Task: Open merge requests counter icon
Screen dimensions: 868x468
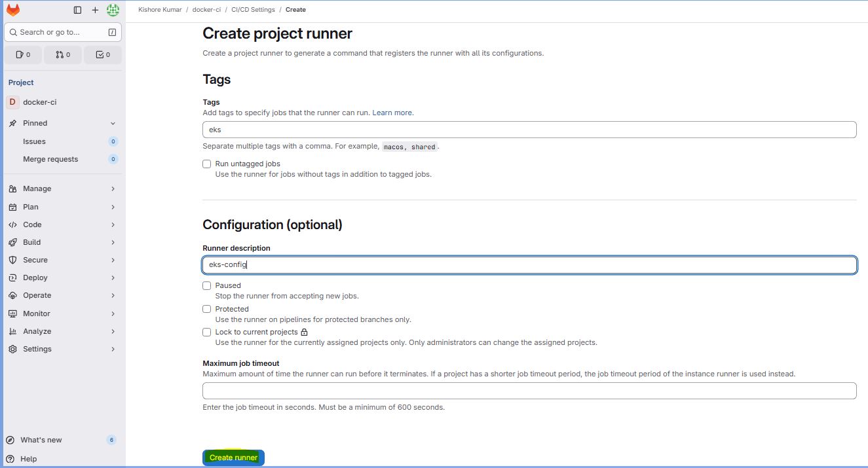Action: [63, 54]
